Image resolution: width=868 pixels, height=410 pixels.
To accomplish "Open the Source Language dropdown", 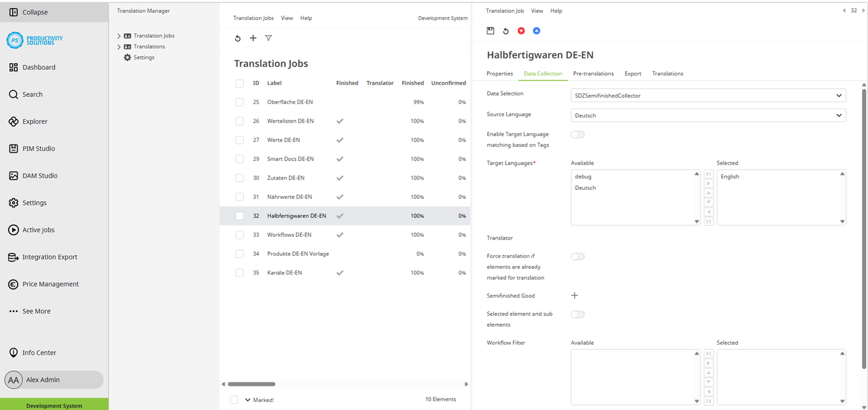I will (x=708, y=115).
